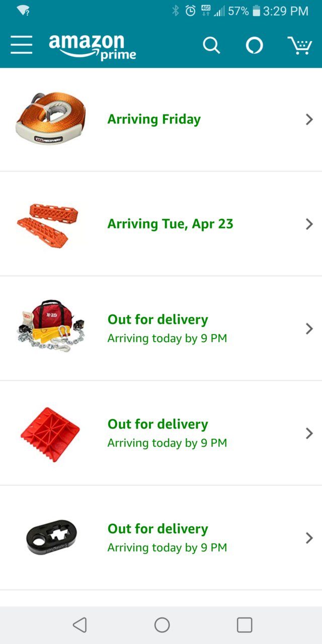The image size is (322, 644).
Task: Expand the Arriving Friday order chevron
Action: 309,119
